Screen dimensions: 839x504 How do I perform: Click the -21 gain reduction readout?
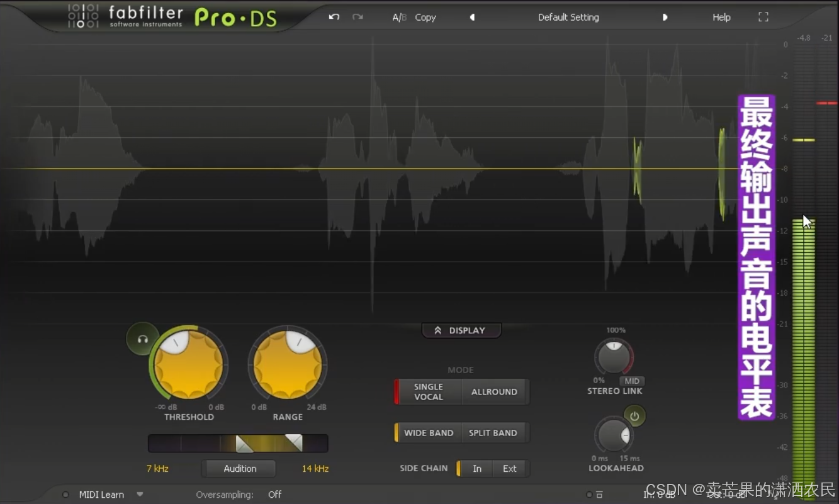[x=826, y=38]
